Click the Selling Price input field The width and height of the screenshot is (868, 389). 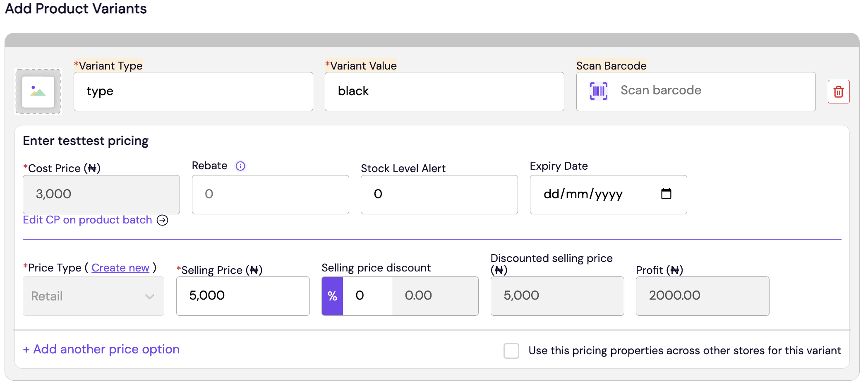point(243,296)
